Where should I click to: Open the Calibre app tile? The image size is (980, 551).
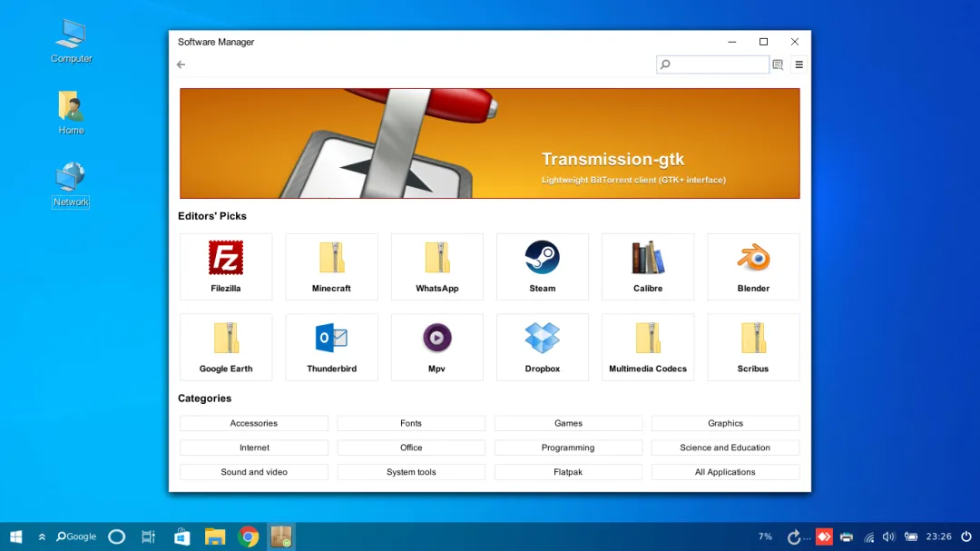tap(648, 267)
